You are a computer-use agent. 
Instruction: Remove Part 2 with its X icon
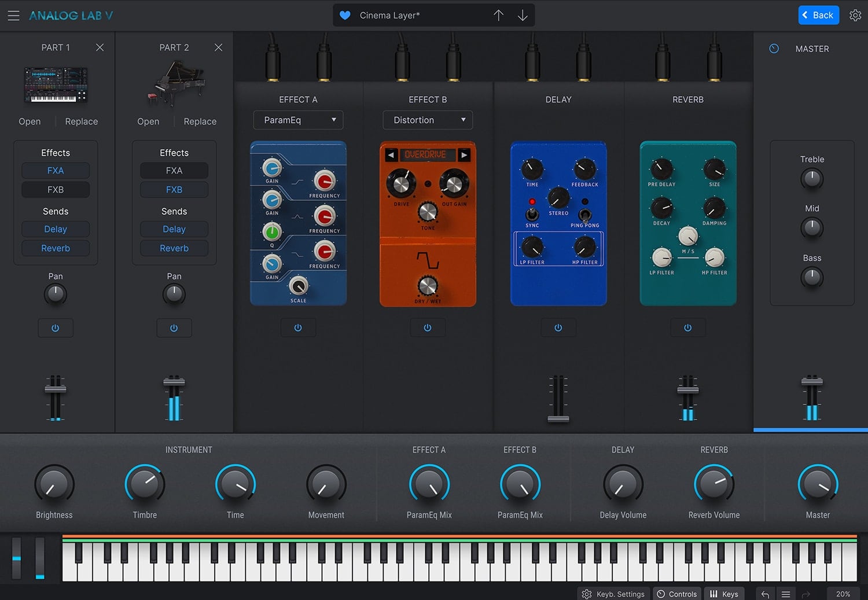(218, 47)
